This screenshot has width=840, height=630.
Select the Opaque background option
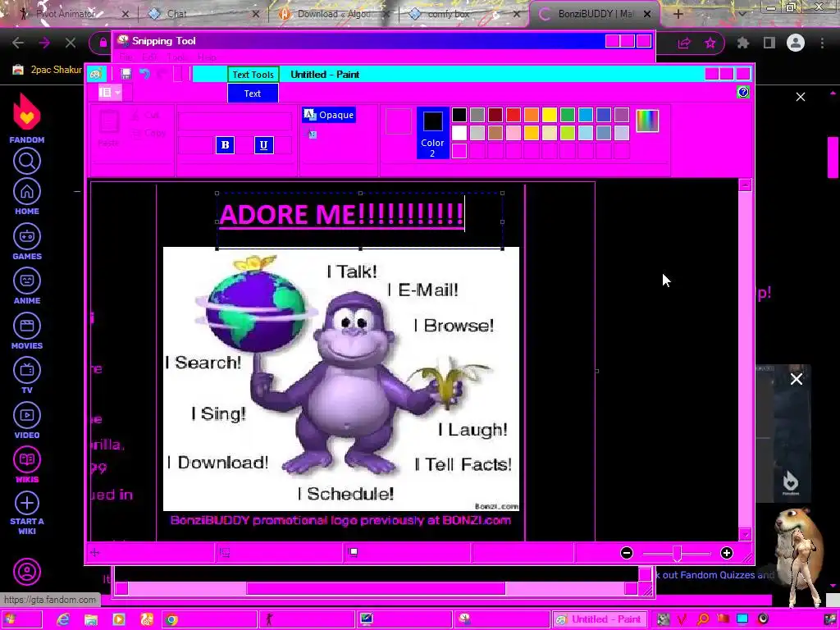[329, 115]
